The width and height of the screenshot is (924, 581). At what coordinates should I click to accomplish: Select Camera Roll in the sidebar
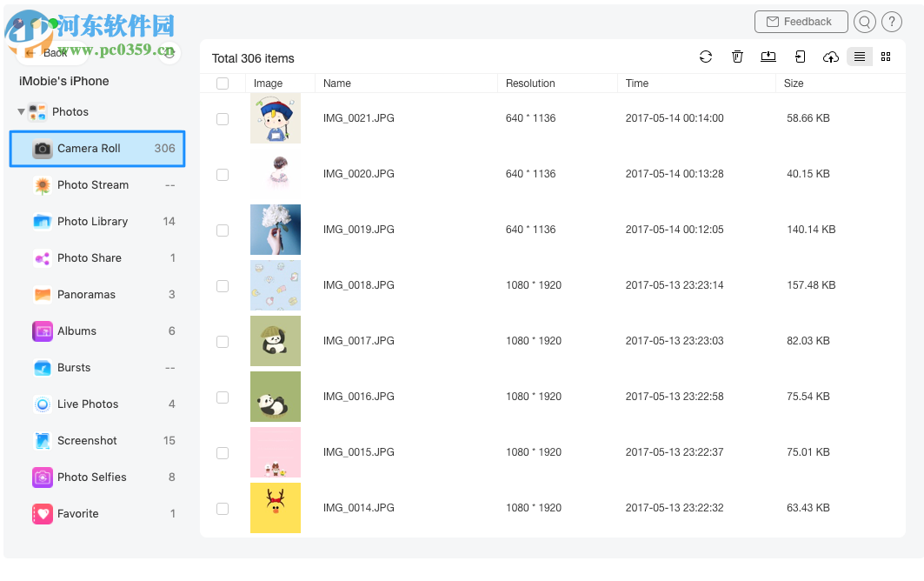[87, 148]
